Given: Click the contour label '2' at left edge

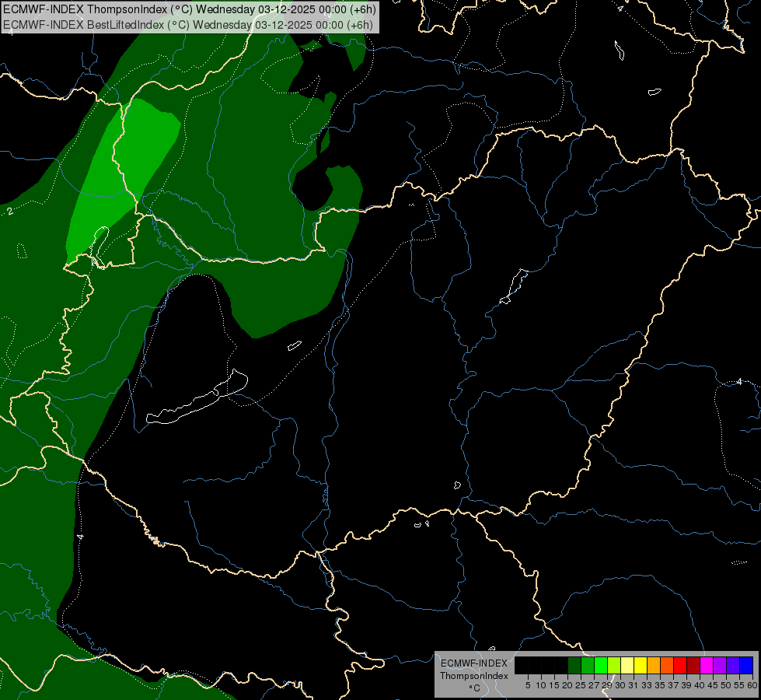Looking at the screenshot, I should coord(10,212).
